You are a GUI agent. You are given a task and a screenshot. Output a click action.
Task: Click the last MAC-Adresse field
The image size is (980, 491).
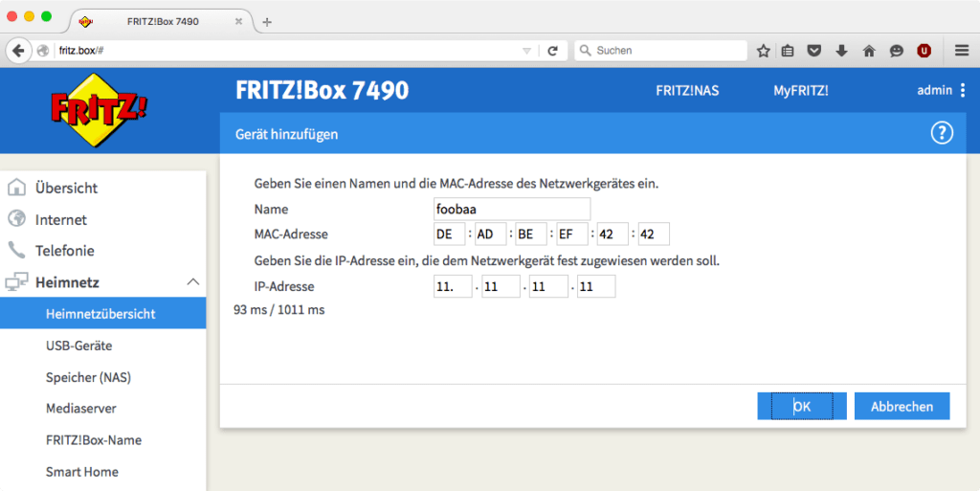coord(654,234)
